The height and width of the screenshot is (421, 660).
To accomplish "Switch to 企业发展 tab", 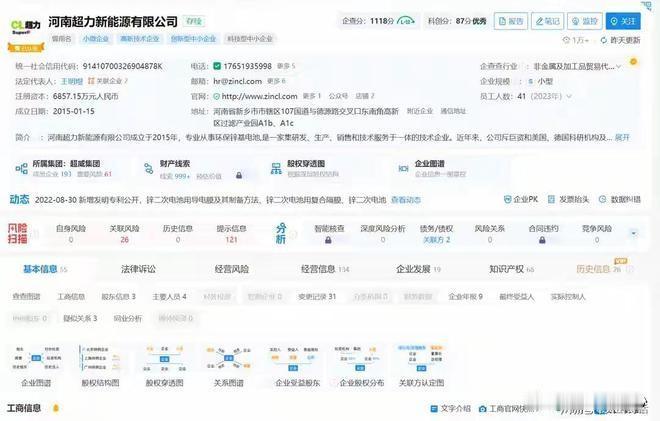I will (x=418, y=269).
